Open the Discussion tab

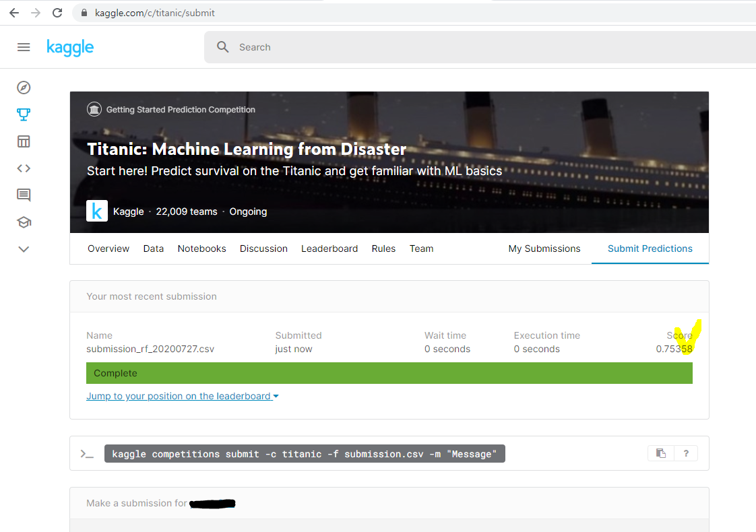point(263,248)
